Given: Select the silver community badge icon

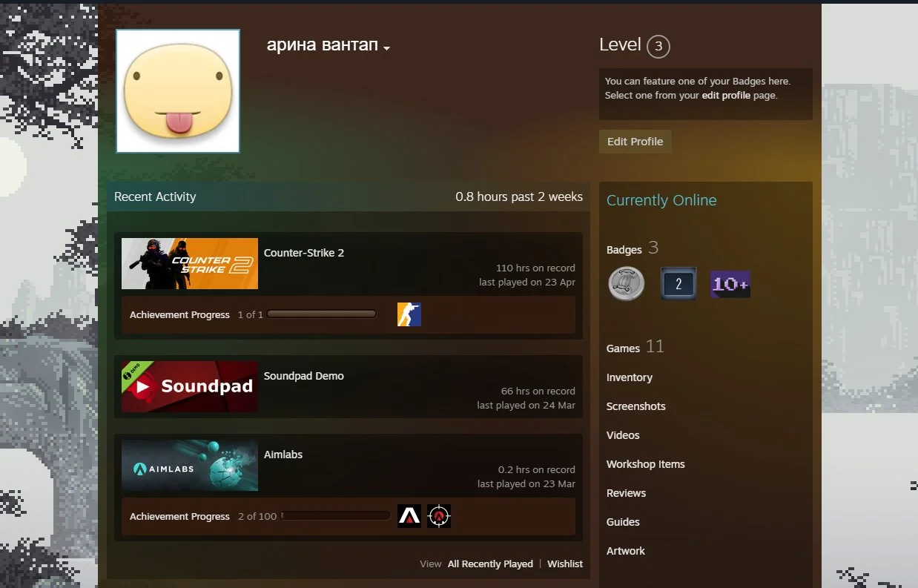Looking at the screenshot, I should pyautogui.click(x=627, y=283).
